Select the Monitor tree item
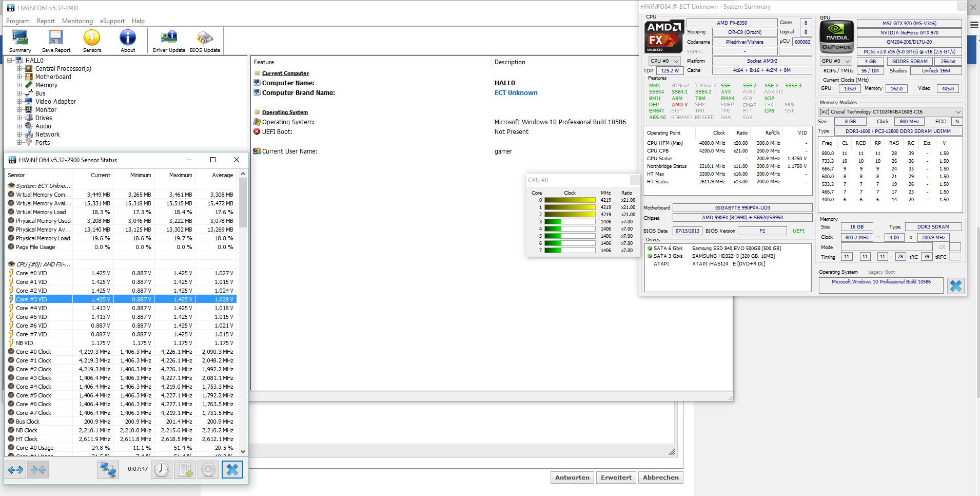980x496 pixels. coord(46,110)
